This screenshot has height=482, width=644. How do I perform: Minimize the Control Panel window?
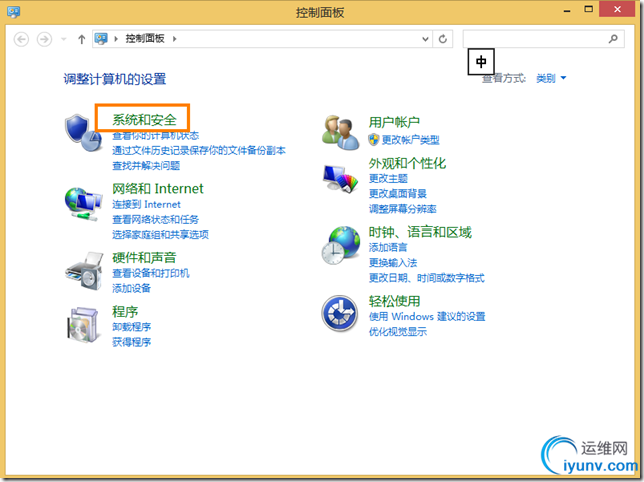[x=567, y=10]
